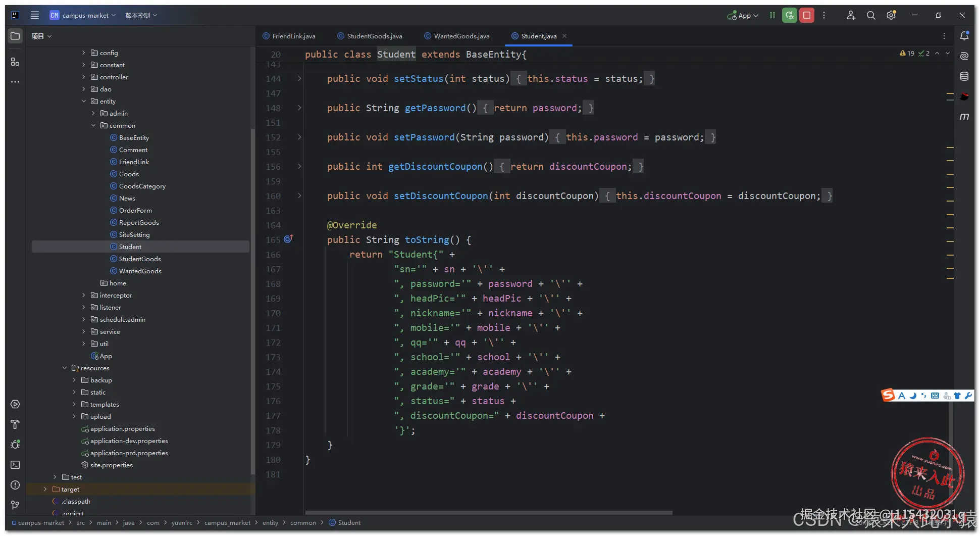
Task: Open the Services tool window
Action: [x=15, y=404]
